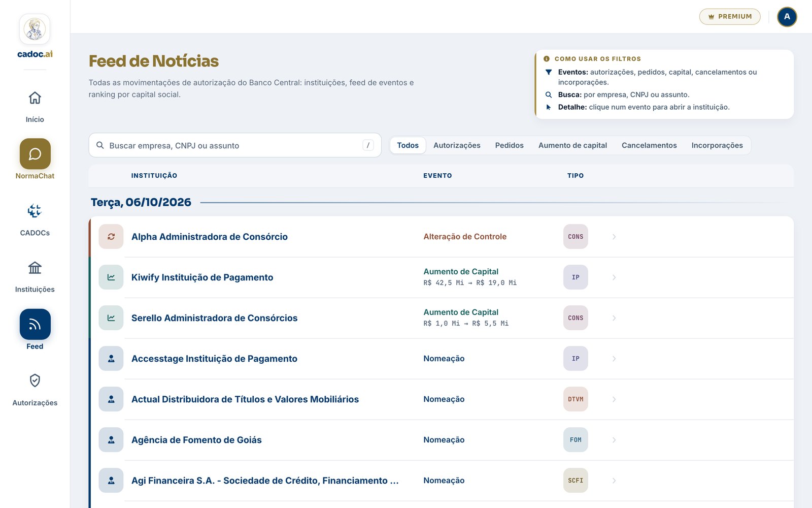Viewport: 812px width, 508px height.
Task: Click Agi Financeira person icon
Action: tap(111, 481)
